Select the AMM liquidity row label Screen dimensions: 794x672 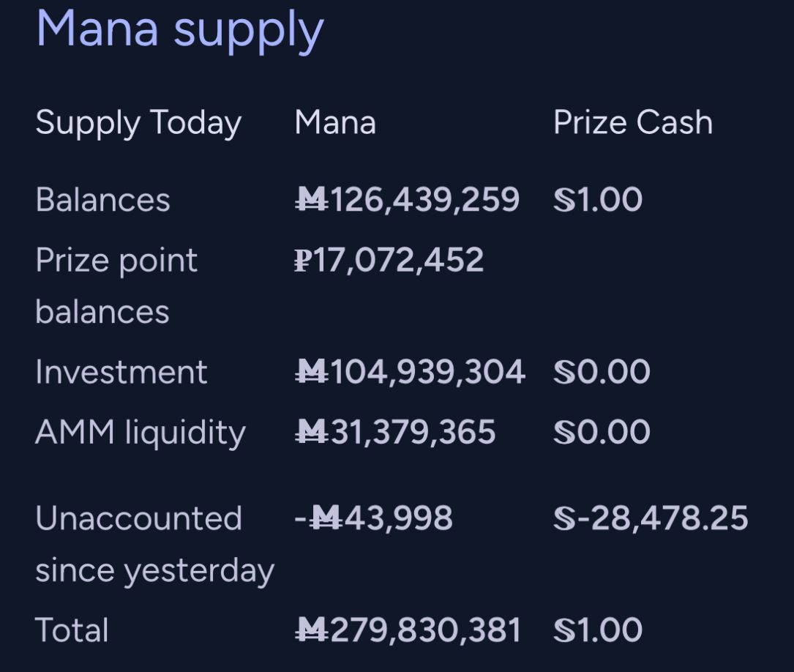[141, 433]
